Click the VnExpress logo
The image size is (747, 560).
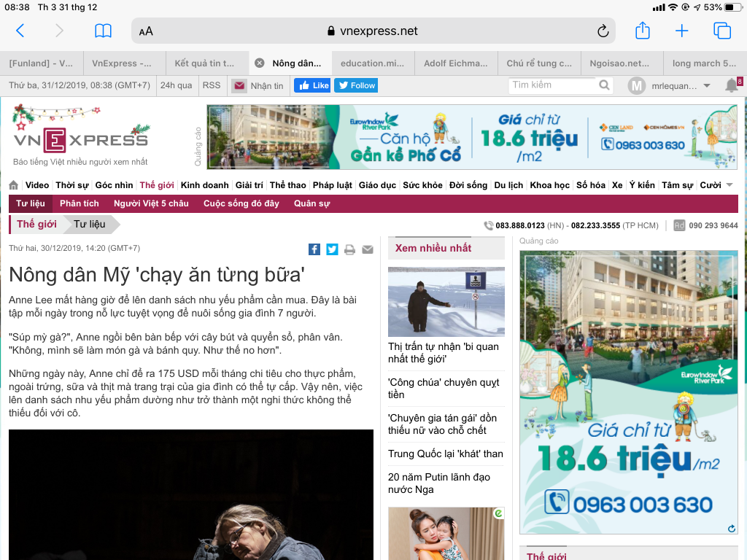[x=81, y=139]
